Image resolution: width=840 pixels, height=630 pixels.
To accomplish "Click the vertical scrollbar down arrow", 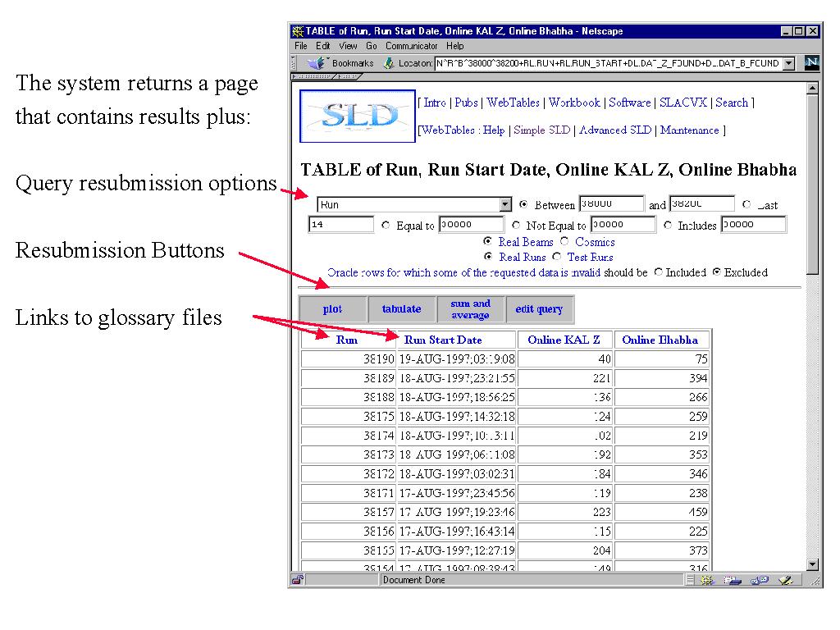I will pos(813,564).
